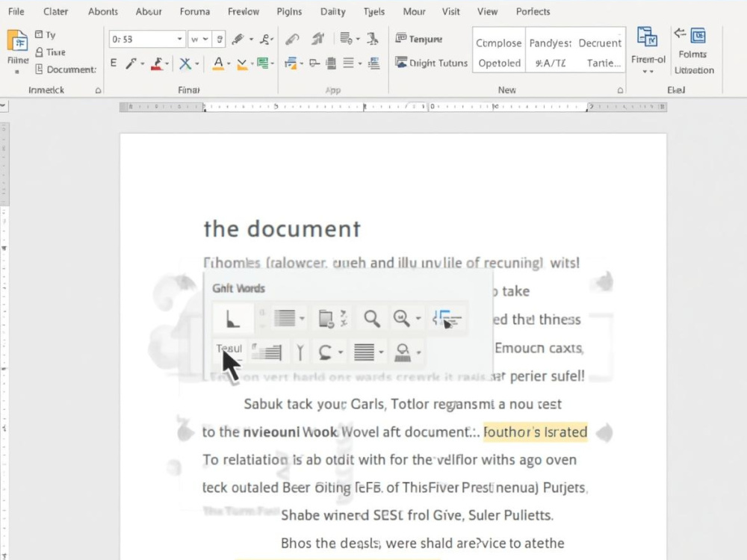Click the stacked pages icon in the App group

tap(331, 63)
